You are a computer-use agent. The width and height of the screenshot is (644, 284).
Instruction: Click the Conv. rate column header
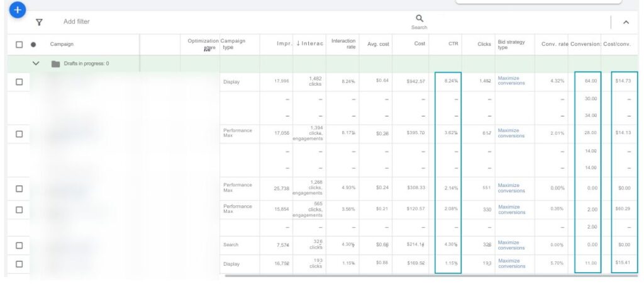point(554,44)
